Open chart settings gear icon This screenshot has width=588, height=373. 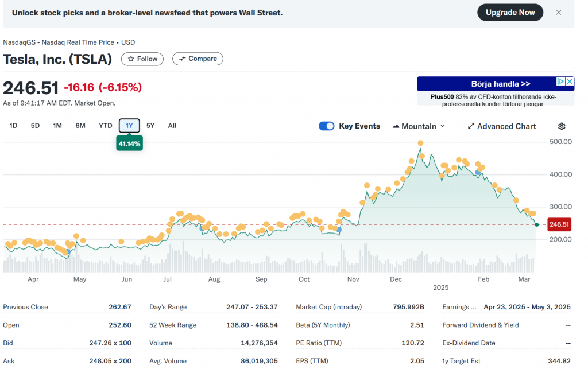point(562,126)
